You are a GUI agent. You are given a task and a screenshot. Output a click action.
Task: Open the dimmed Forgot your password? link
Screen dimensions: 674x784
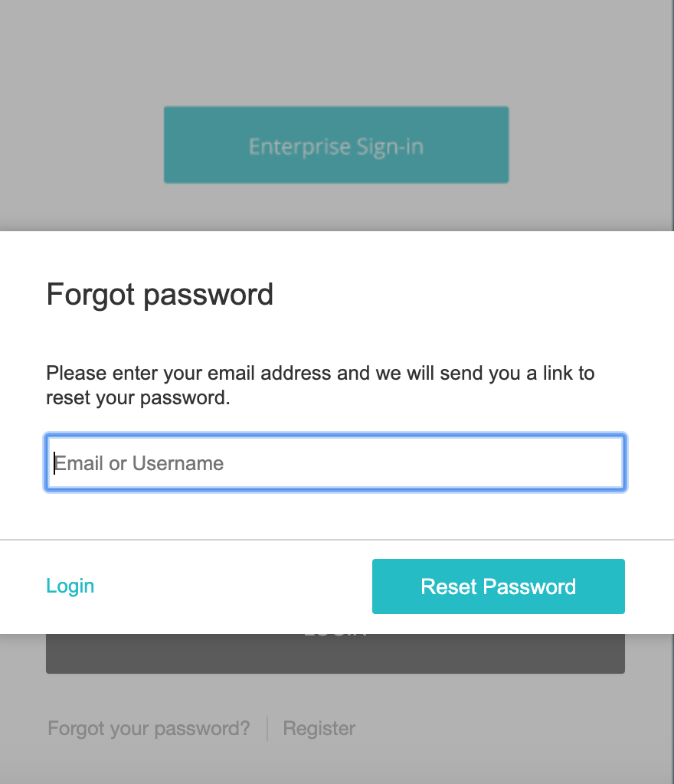click(149, 728)
